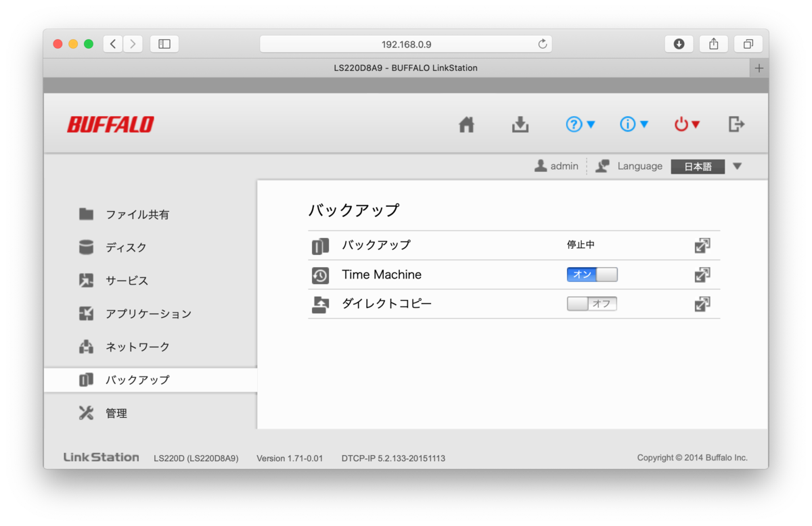Click the wrench tools icon beside 管理
This screenshot has height=526, width=812.
(x=86, y=413)
